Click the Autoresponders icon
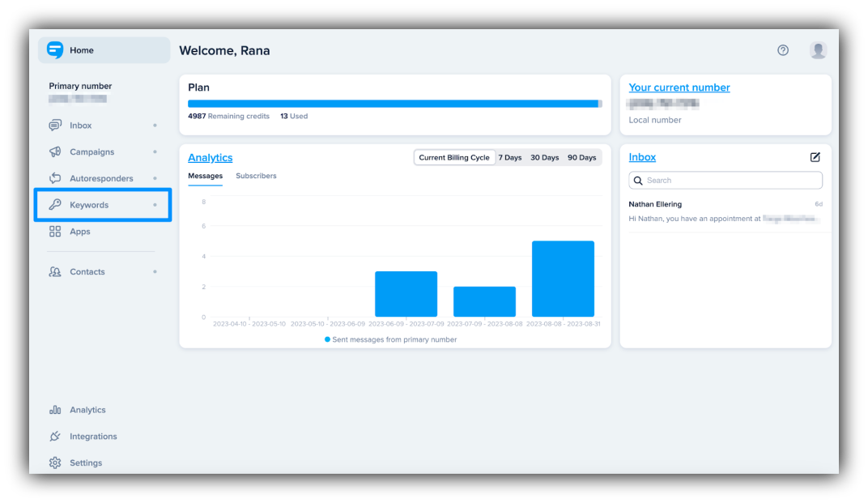 point(55,178)
